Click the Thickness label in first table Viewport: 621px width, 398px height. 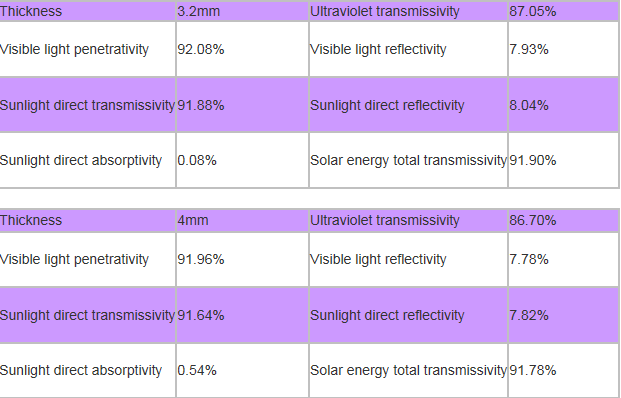(31, 11)
